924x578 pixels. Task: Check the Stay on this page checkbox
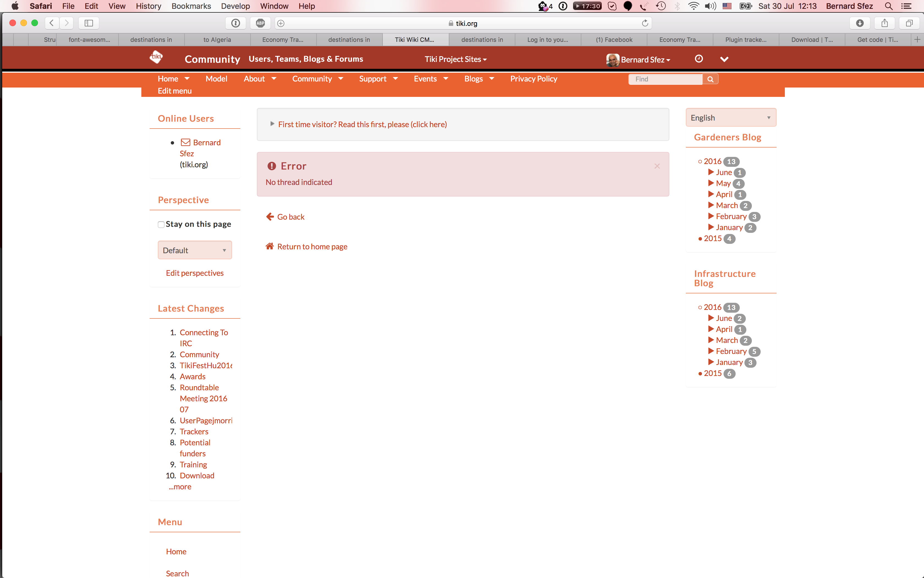coord(161,224)
